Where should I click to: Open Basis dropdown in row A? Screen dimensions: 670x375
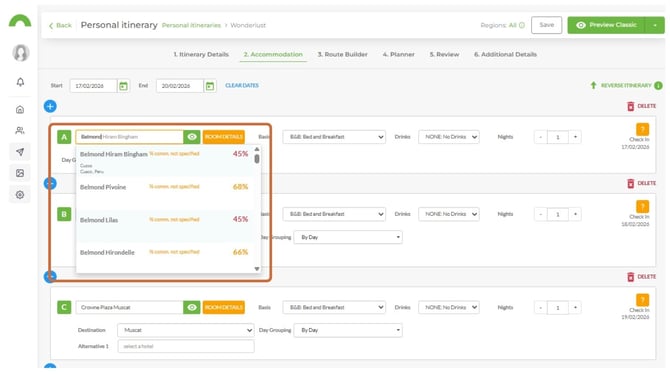pos(334,137)
